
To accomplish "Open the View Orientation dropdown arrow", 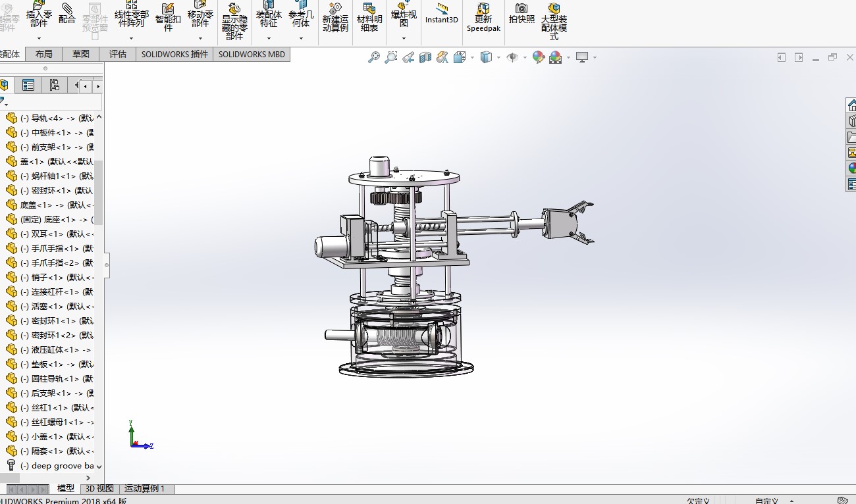I will [x=472, y=58].
